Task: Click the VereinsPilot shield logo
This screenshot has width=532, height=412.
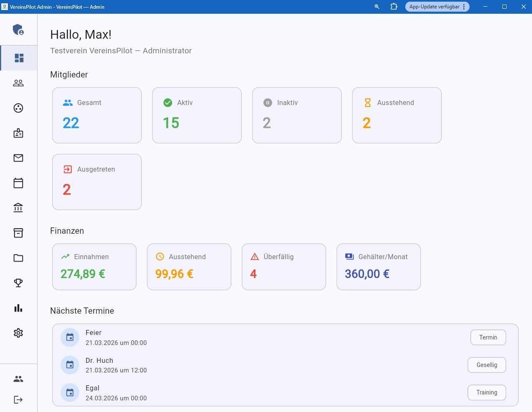Action: click(x=18, y=29)
